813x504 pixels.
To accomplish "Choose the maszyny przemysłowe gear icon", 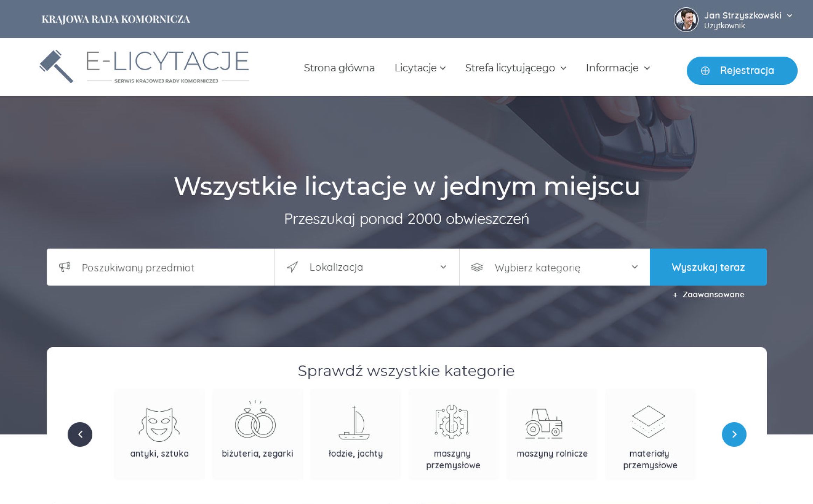I will pyautogui.click(x=452, y=422).
